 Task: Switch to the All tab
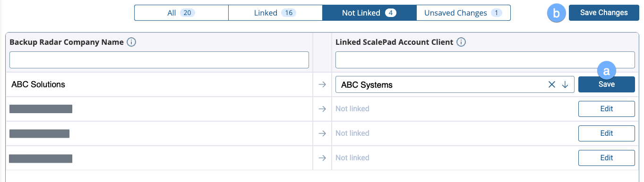[x=181, y=13]
